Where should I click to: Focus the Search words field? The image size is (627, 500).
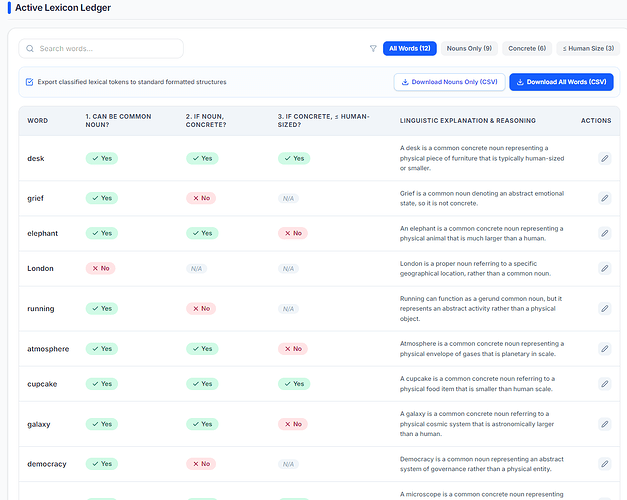(101, 48)
